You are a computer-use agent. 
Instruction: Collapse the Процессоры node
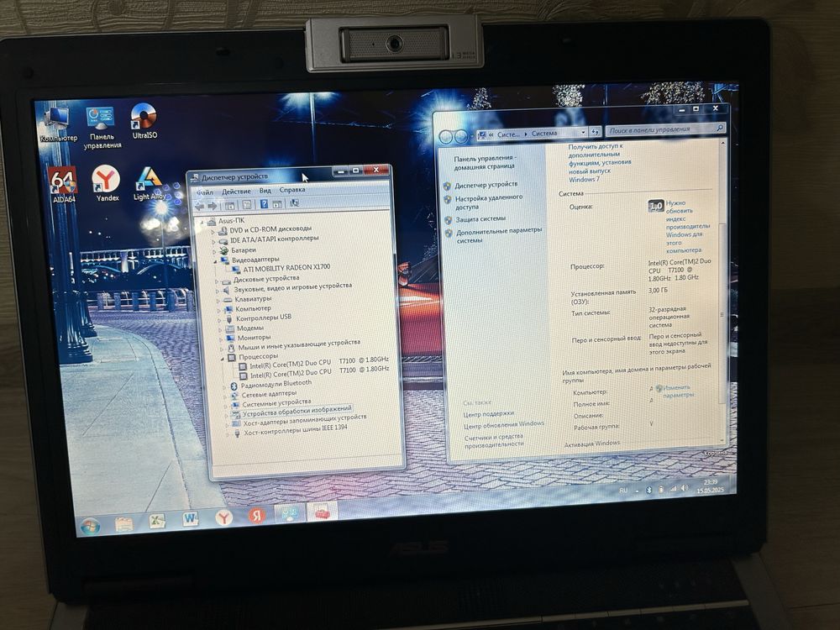223,359
